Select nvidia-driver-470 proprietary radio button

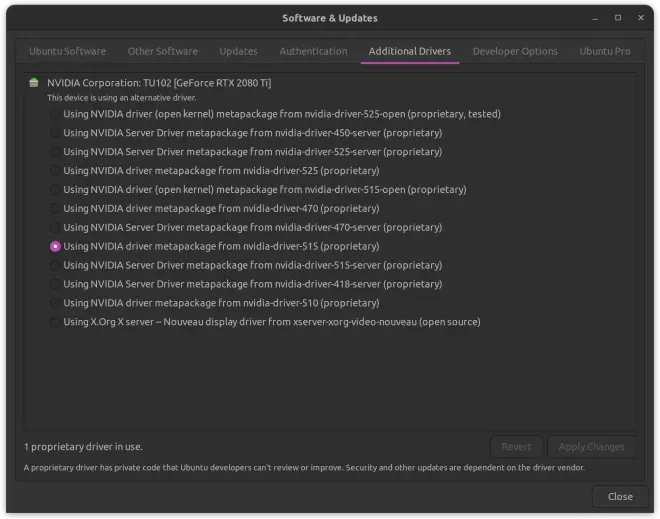tap(55, 209)
